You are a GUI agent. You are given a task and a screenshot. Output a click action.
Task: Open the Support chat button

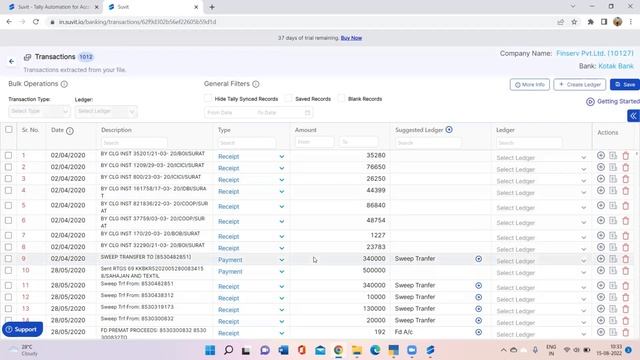click(x=22, y=329)
